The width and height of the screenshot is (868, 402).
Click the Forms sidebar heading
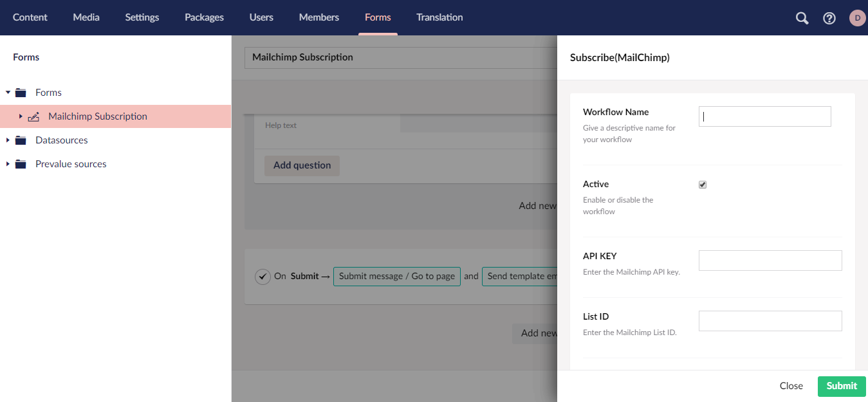(x=26, y=57)
